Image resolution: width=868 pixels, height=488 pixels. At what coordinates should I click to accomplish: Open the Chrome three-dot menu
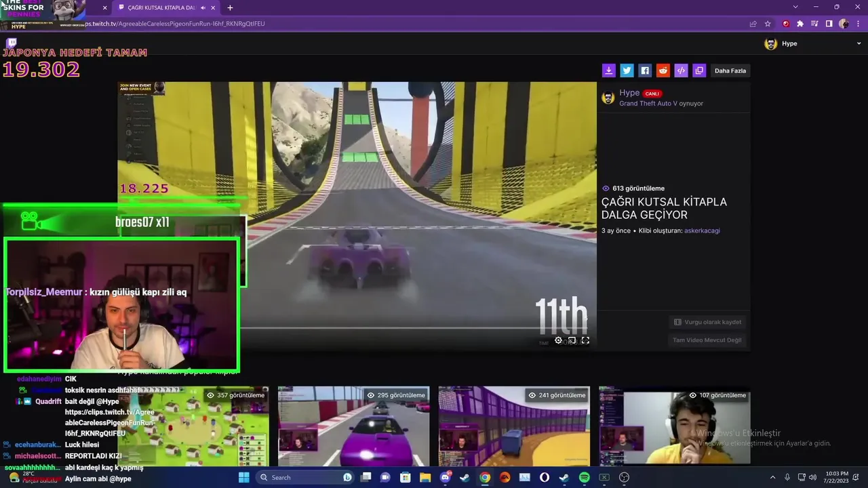click(857, 24)
